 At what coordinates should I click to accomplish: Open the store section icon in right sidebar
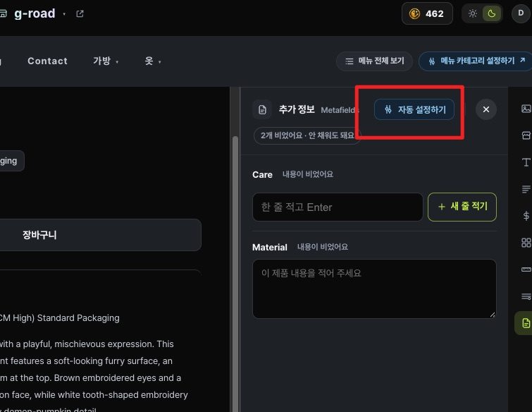(526, 135)
